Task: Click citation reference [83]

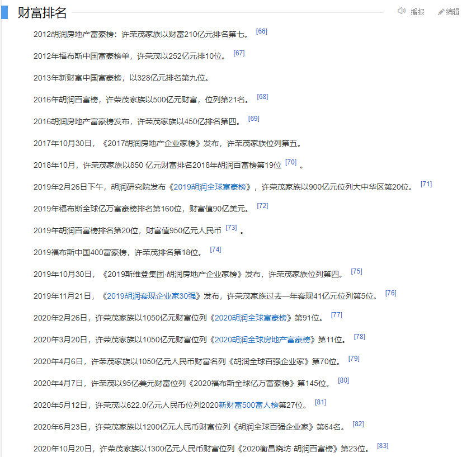Action: 383,446
